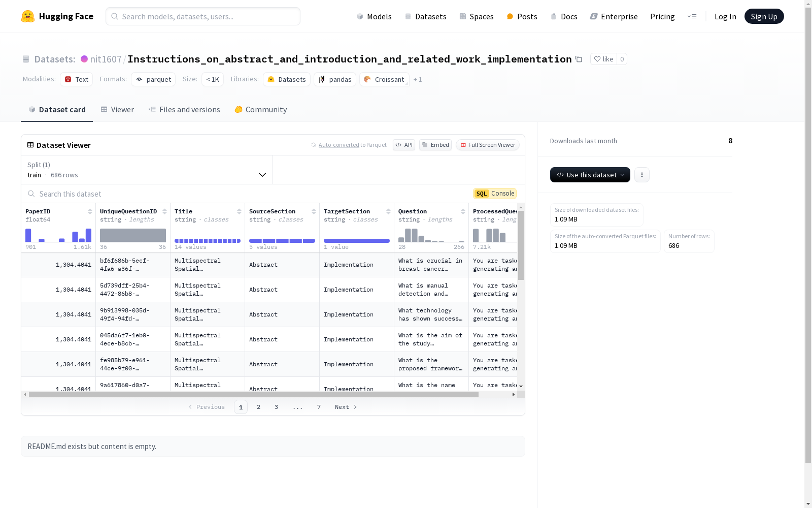The height and width of the screenshot is (508, 812).
Task: Click the table's vertical scrollbar thumb
Action: coord(521,245)
